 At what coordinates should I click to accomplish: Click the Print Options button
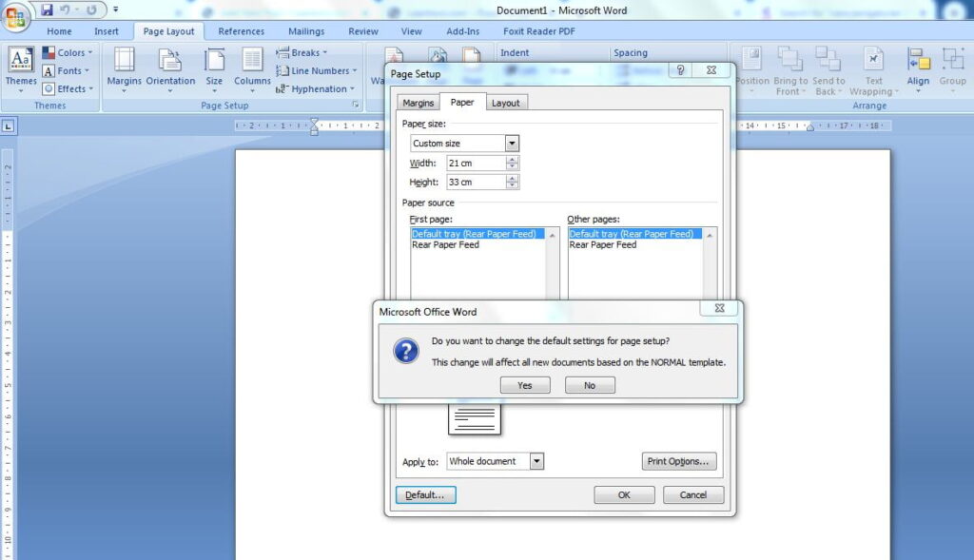click(x=678, y=461)
